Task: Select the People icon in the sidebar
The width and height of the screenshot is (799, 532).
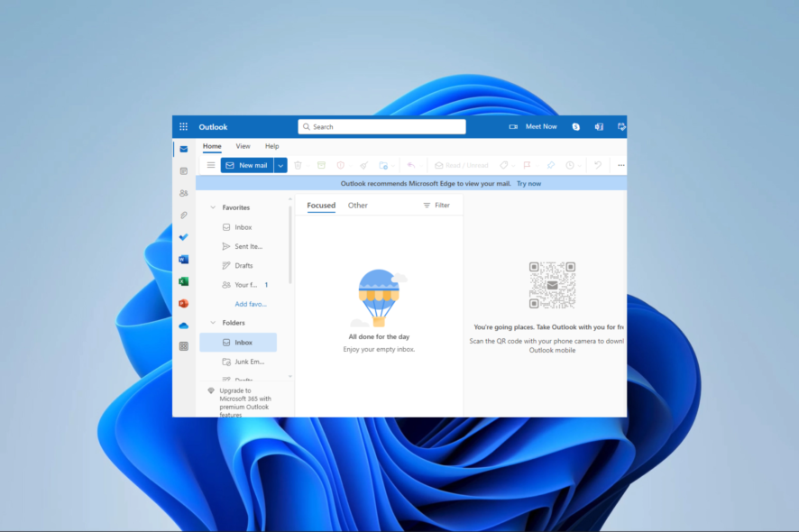Action: [x=183, y=193]
